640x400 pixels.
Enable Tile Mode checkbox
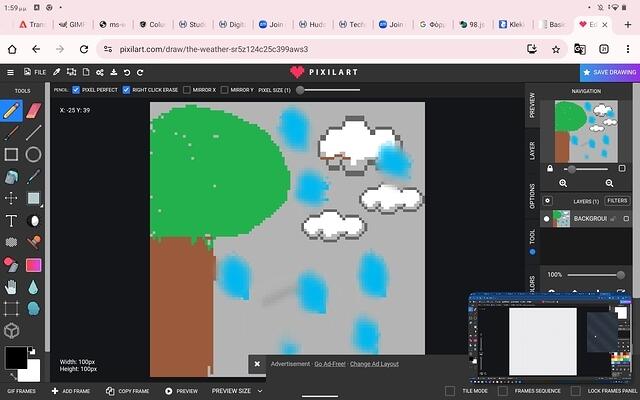[x=450, y=391]
